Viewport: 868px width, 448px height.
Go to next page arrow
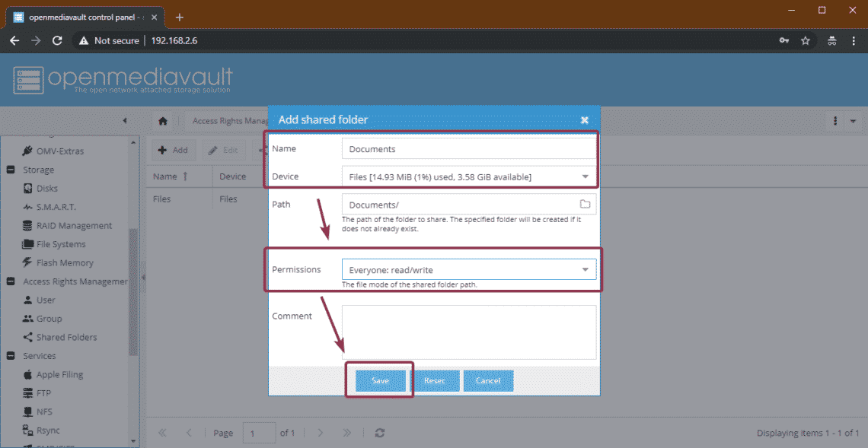(320, 433)
